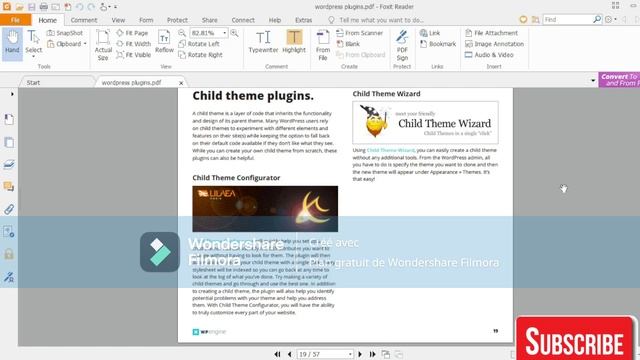Insert a File Attachment
This screenshot has height=360, width=640.
(x=491, y=33)
